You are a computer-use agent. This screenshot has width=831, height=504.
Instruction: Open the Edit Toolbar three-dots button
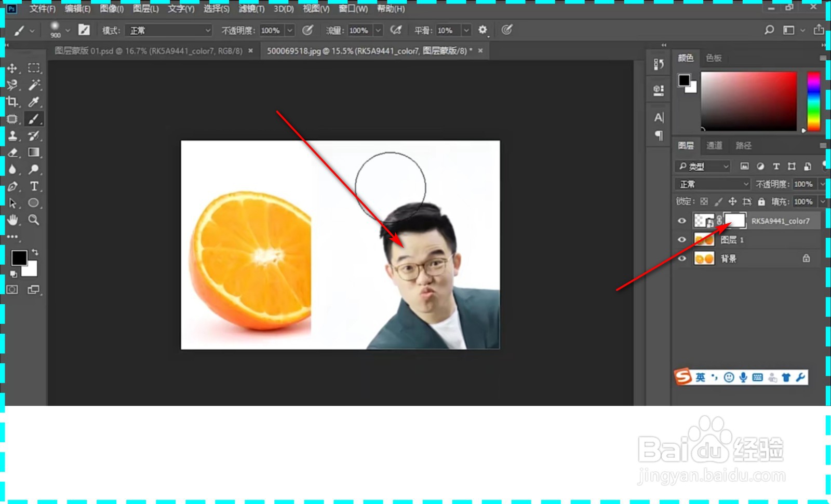pos(12,237)
